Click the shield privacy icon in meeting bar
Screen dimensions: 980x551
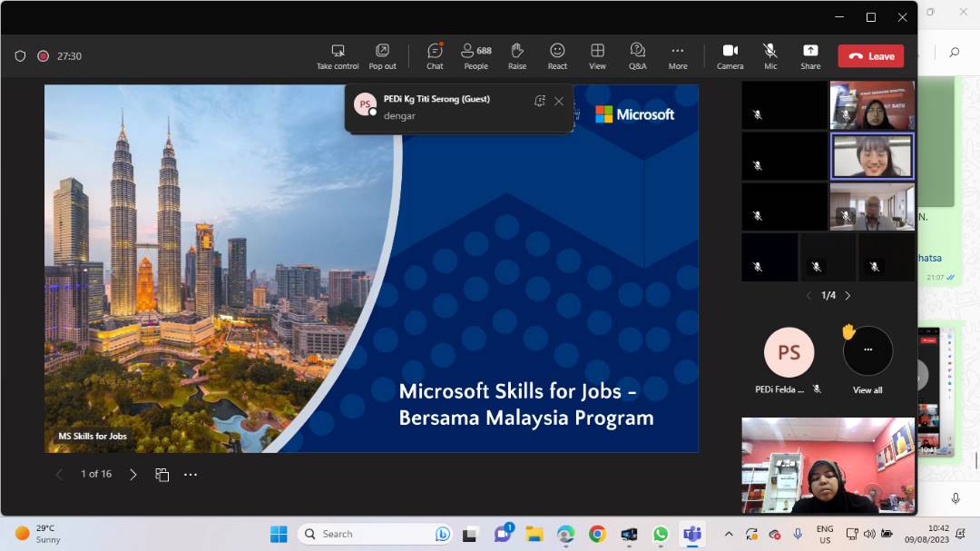click(x=20, y=56)
